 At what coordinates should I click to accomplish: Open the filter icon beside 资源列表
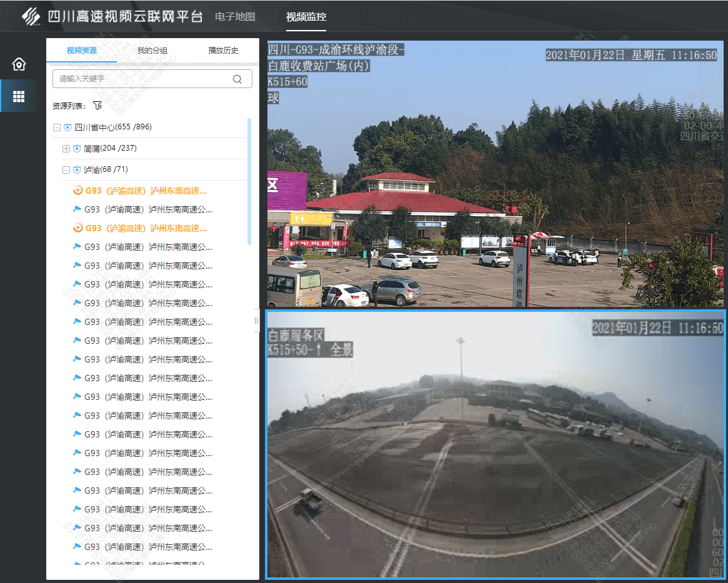point(97,106)
